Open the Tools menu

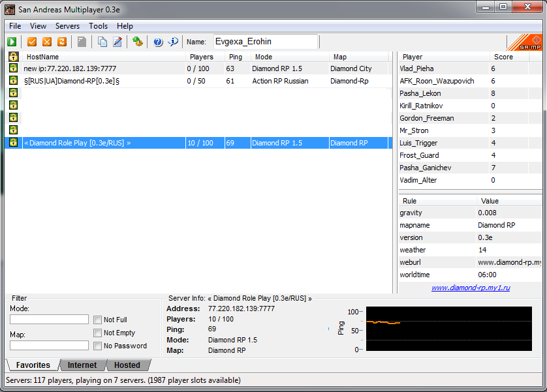click(98, 26)
